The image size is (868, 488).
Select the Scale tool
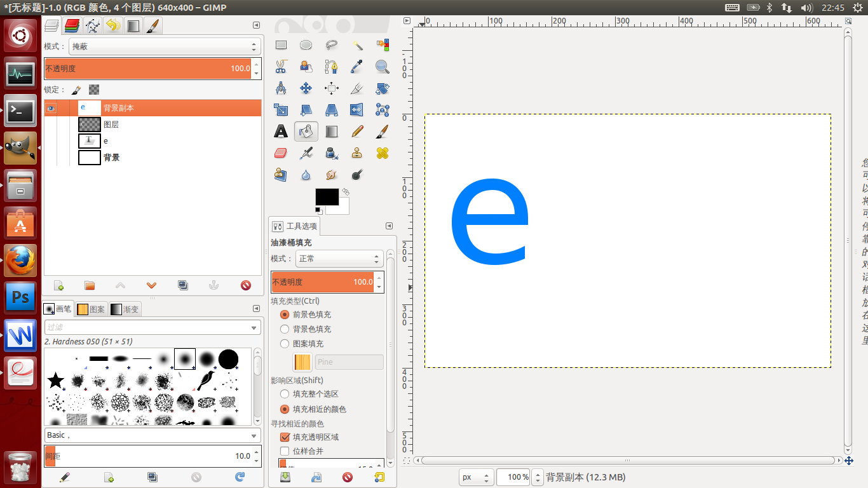pyautogui.click(x=281, y=110)
